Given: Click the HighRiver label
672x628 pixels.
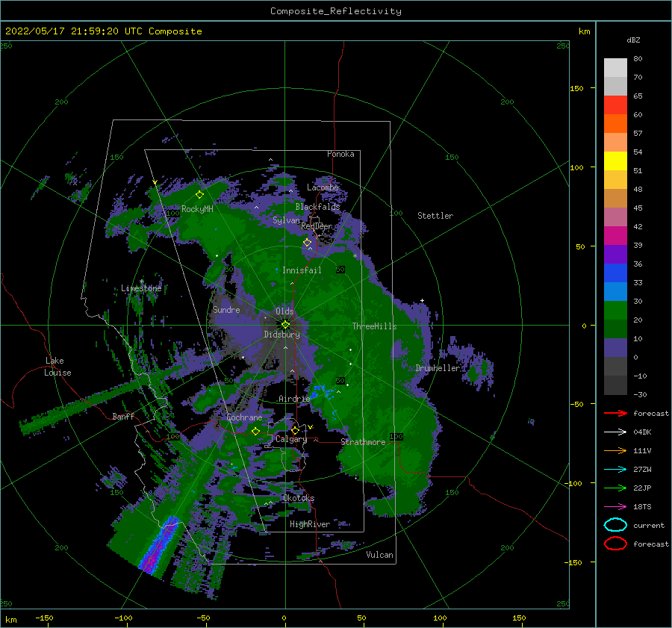Looking at the screenshot, I should (x=310, y=524).
